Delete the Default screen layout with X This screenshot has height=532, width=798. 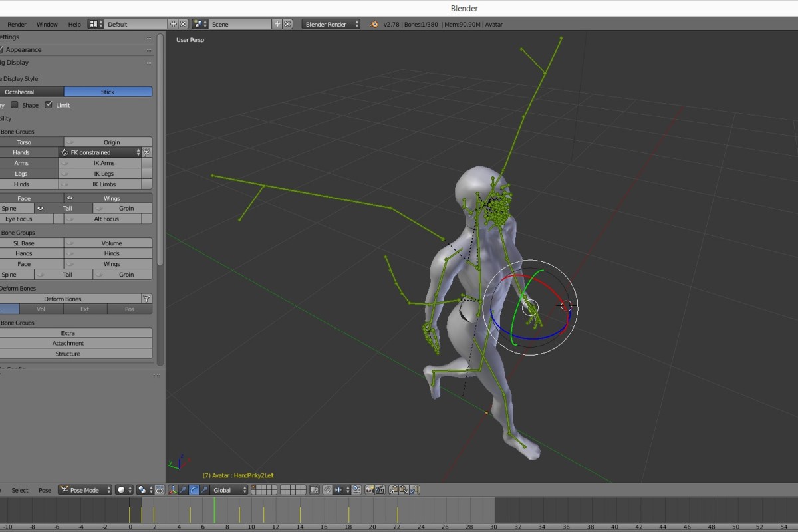[x=184, y=24]
